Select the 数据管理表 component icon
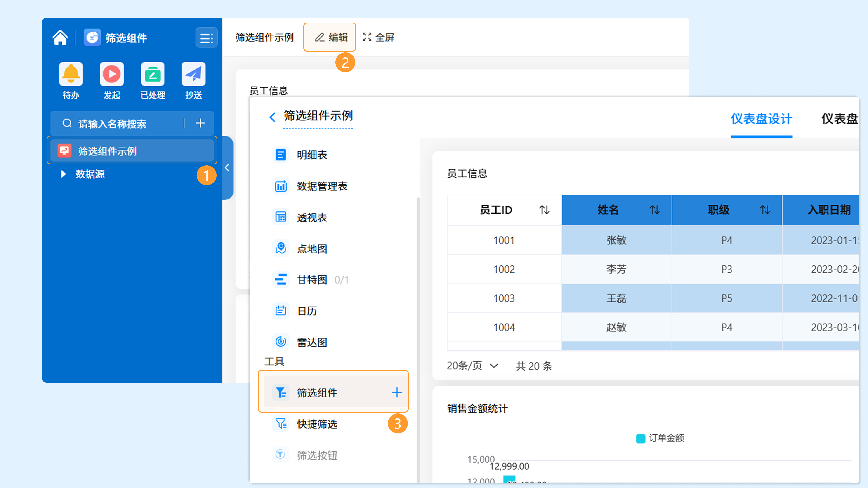868x488 pixels. pyautogui.click(x=281, y=186)
